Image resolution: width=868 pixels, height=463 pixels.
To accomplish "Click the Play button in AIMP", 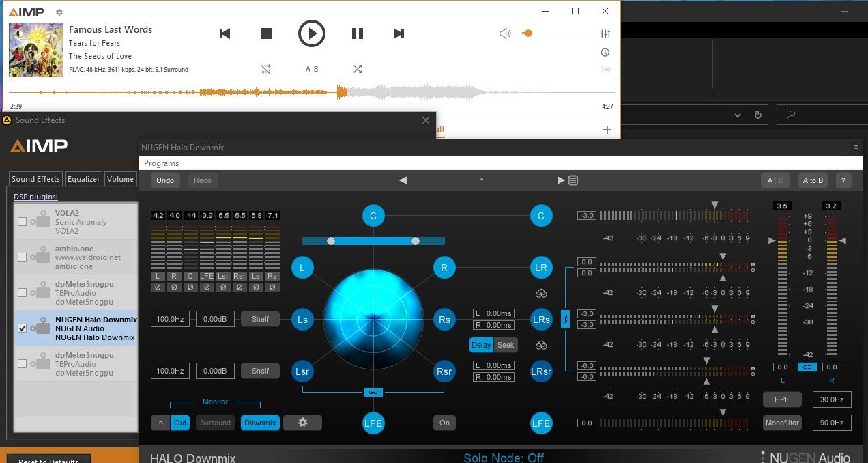I will pyautogui.click(x=312, y=33).
